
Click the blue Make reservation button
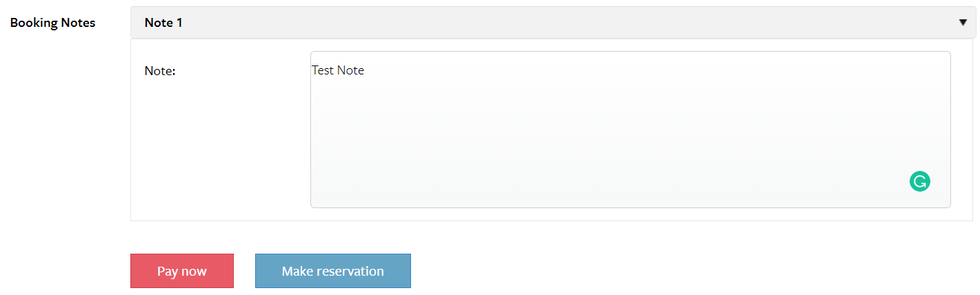333,271
